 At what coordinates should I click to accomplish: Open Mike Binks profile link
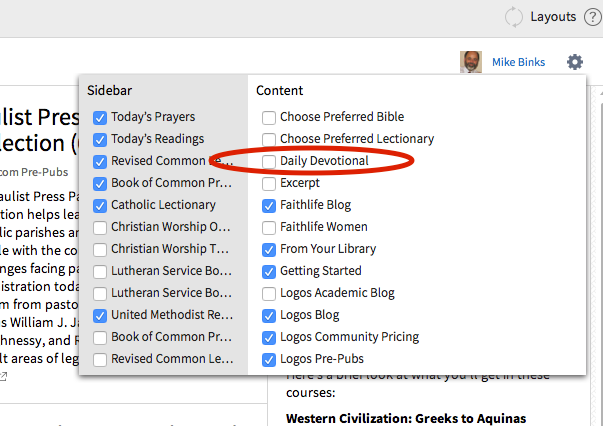pyautogui.click(x=518, y=62)
